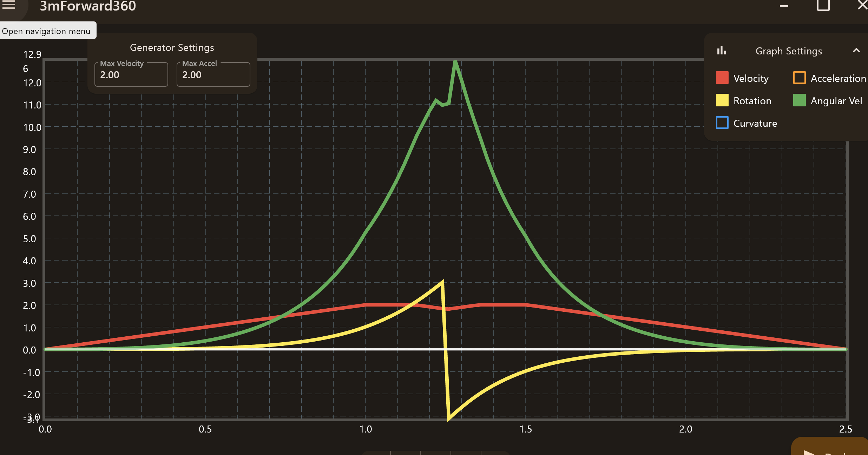
Task: Click the maximize window icon
Action: point(823,5)
